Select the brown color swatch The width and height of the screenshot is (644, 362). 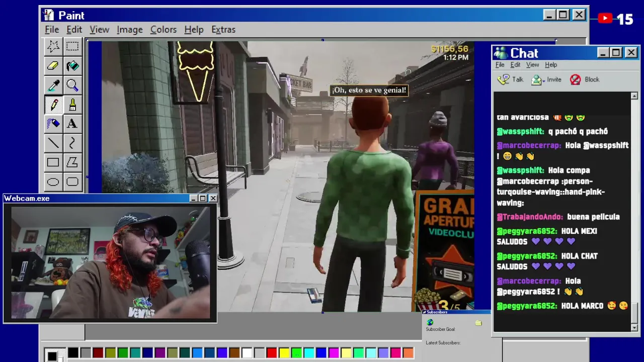(x=234, y=353)
